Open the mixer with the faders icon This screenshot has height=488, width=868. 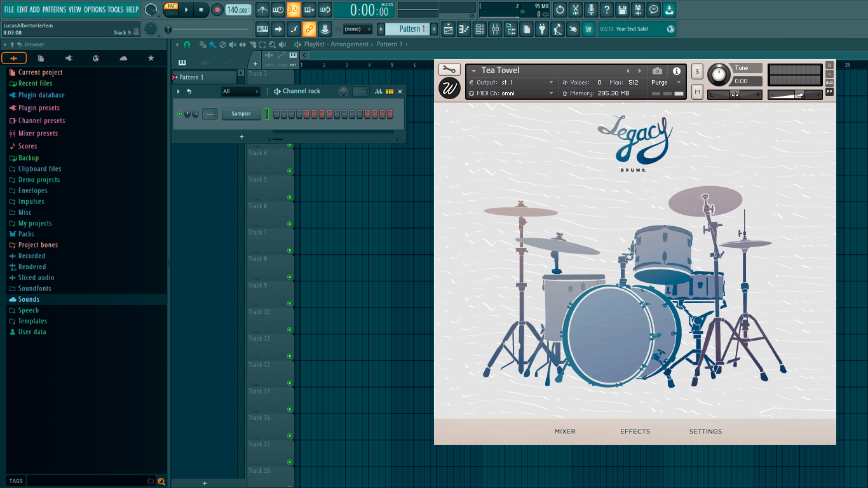(x=495, y=29)
